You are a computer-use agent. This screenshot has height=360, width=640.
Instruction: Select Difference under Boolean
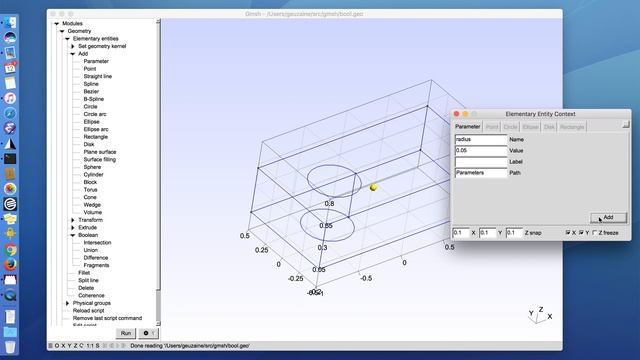(96, 258)
